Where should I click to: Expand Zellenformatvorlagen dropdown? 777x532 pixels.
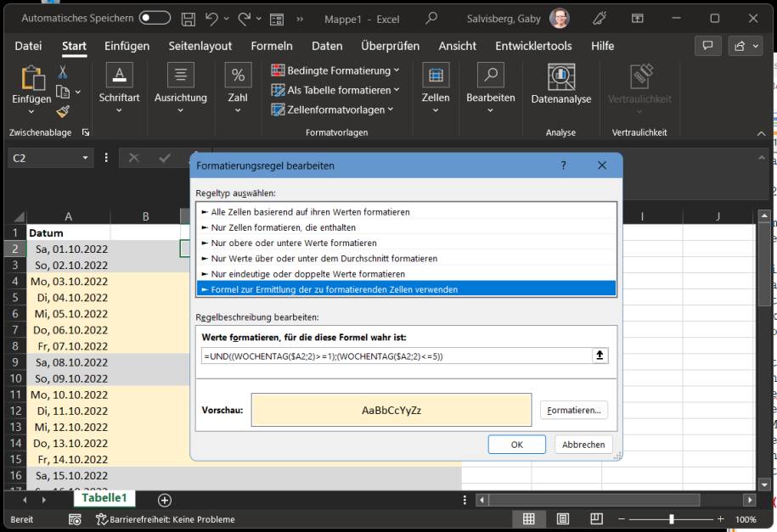pyautogui.click(x=332, y=109)
